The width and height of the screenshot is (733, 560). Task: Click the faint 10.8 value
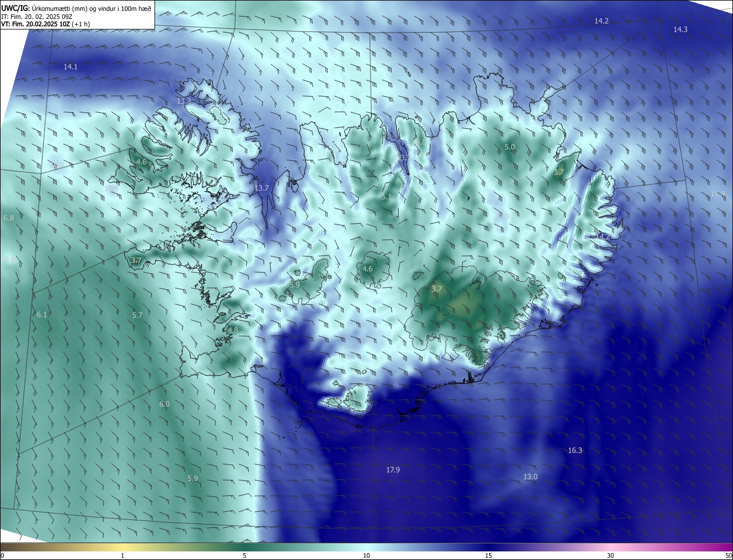[x=111, y=188]
